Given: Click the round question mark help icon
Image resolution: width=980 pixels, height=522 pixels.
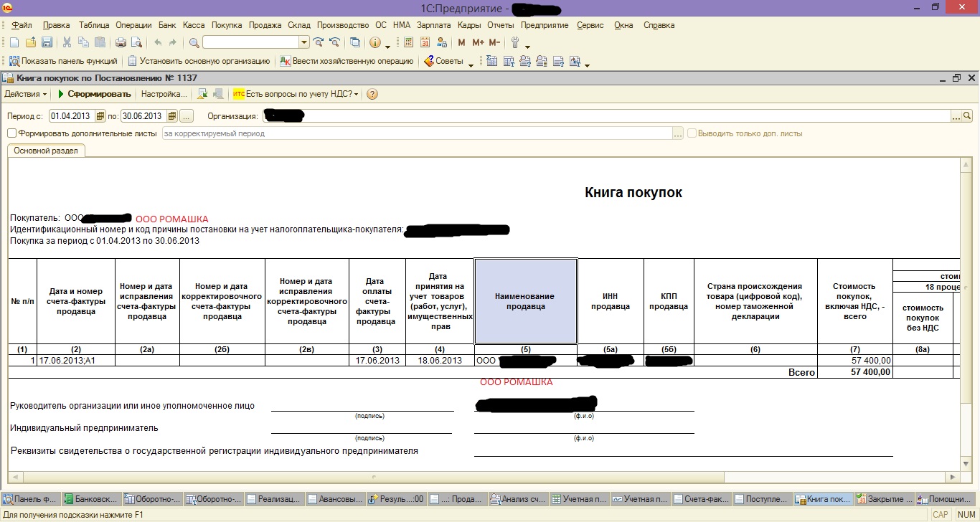Looking at the screenshot, I should tap(372, 94).
